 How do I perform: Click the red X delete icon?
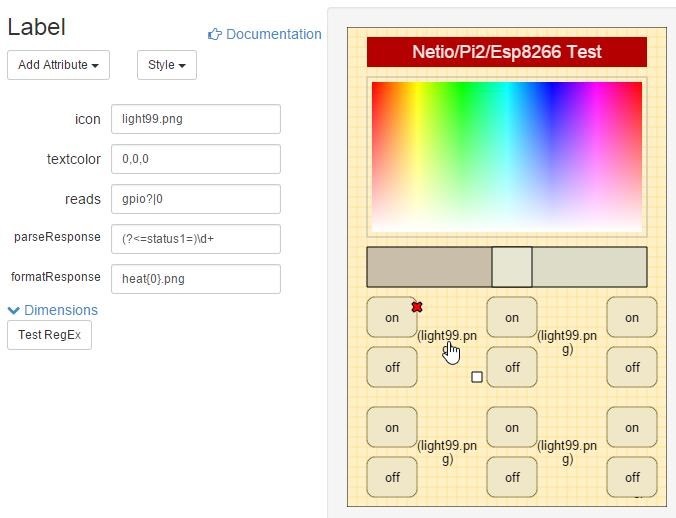[x=417, y=307]
